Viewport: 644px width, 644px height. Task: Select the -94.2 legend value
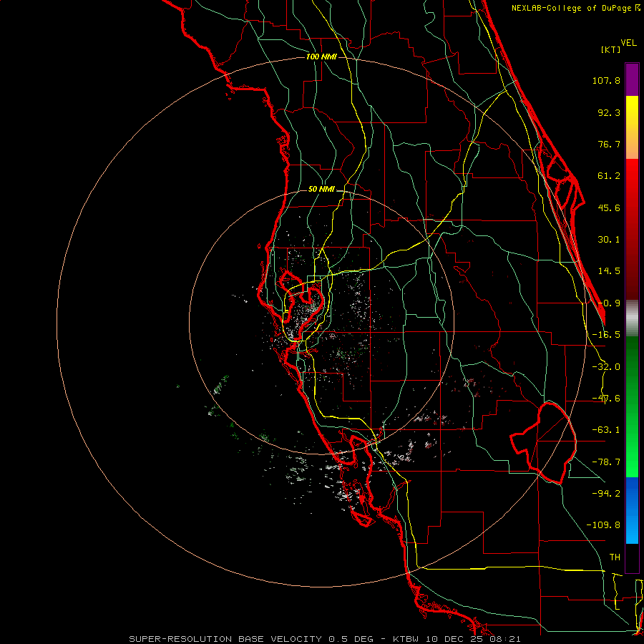[x=606, y=493]
